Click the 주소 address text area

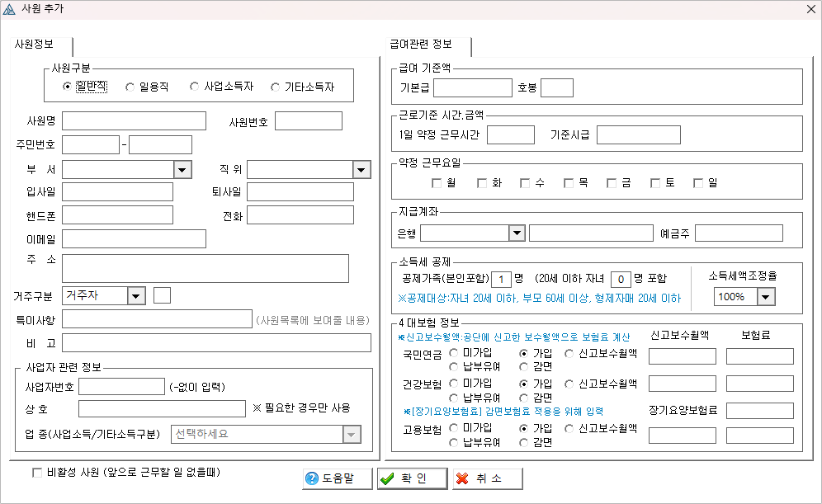(x=205, y=269)
